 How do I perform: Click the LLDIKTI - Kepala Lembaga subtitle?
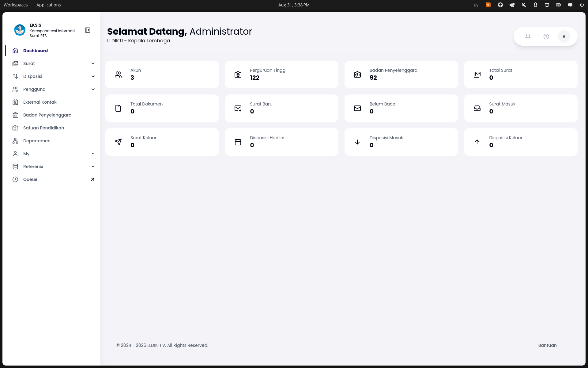(138, 41)
